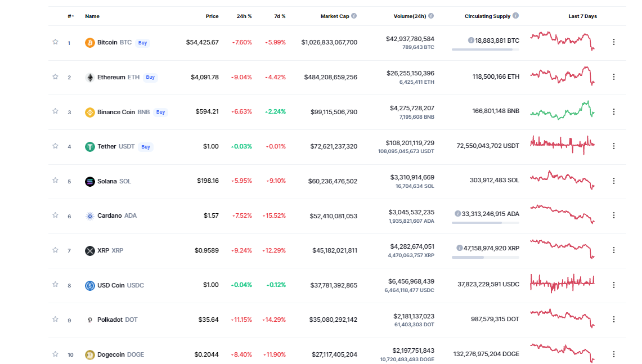642x364 pixels.
Task: Star Bitcoin to add to watchlist
Action: 55,42
